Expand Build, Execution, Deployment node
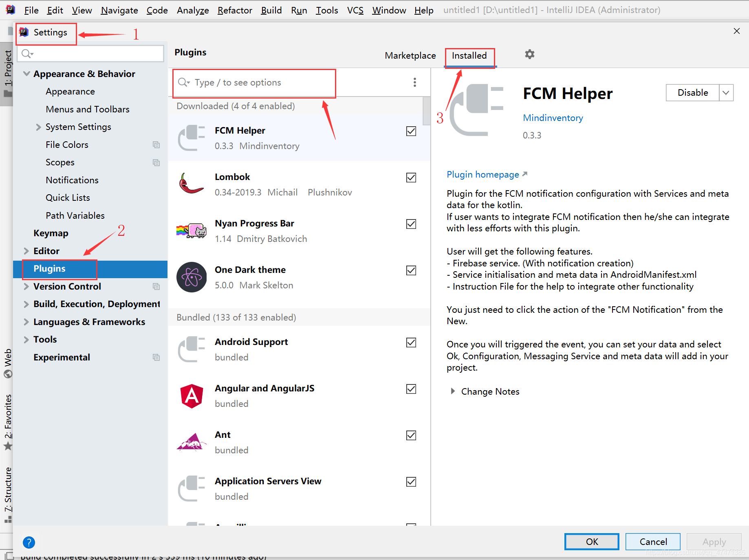The width and height of the screenshot is (749, 560). point(26,304)
